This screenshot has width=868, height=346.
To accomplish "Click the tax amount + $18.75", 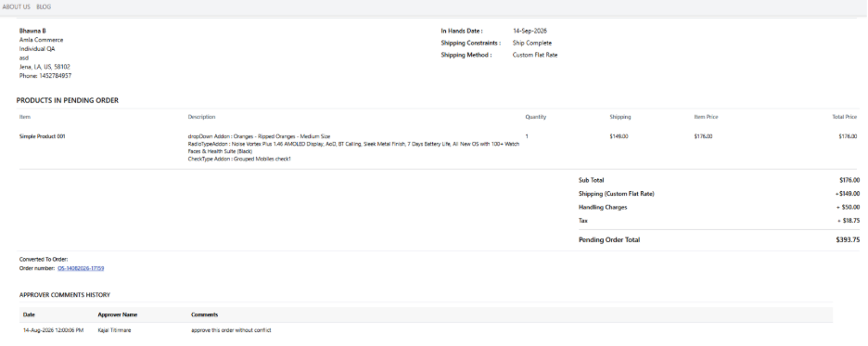I will pyautogui.click(x=849, y=221).
